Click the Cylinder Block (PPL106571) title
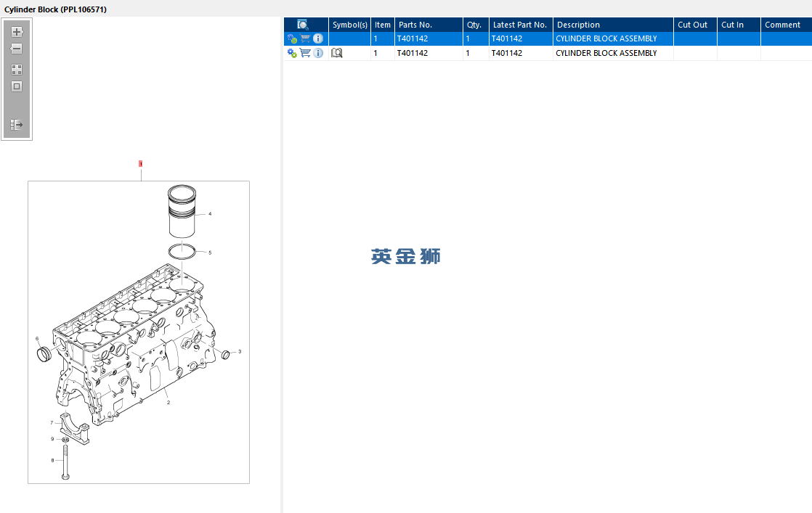 pyautogui.click(x=55, y=9)
